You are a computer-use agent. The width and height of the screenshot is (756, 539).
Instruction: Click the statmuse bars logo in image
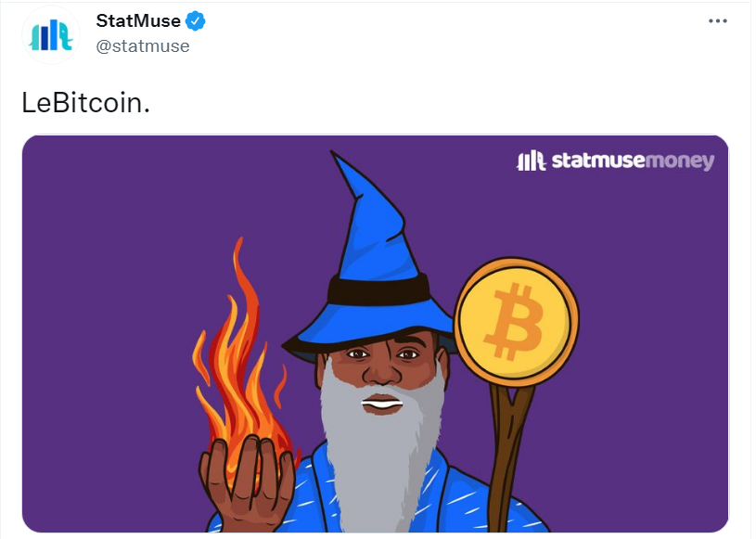531,160
